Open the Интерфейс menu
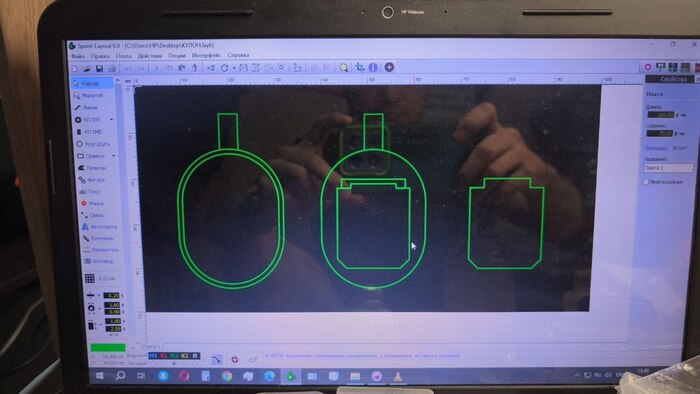This screenshot has width=700, height=394. (206, 55)
